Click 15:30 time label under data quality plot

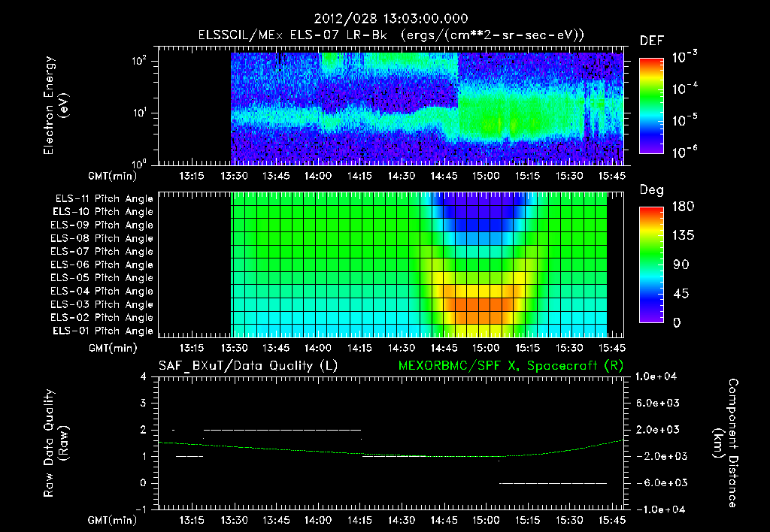tap(570, 520)
